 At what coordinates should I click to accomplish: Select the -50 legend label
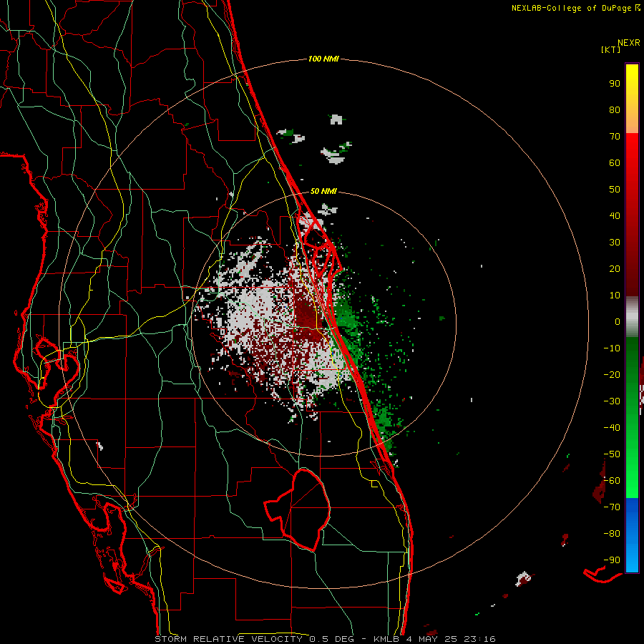pyautogui.click(x=612, y=454)
